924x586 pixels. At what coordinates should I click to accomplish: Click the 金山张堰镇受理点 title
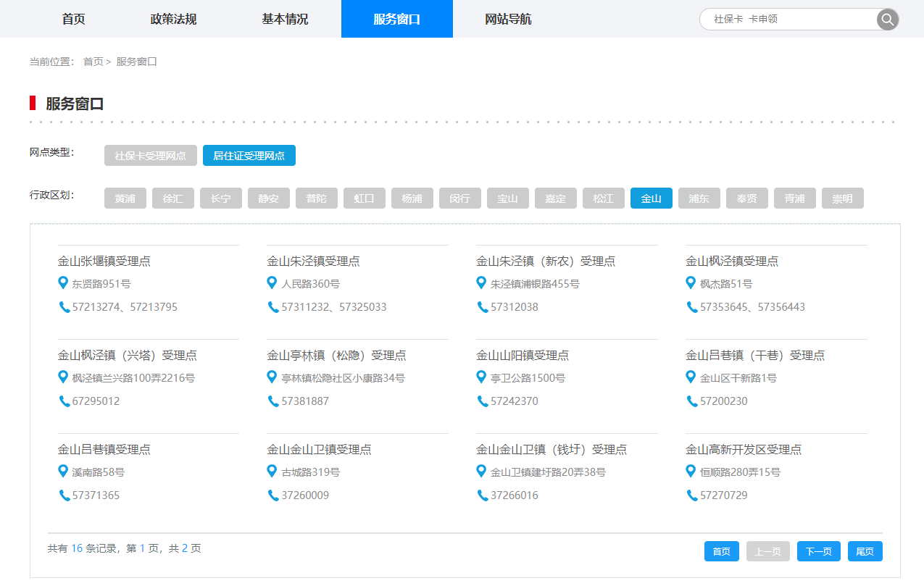coord(104,261)
